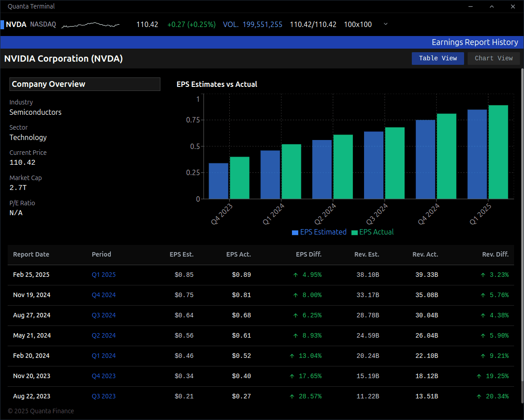Screen dimensions: 524x420
Task: Sort by the EPS Est. column header
Action: click(x=182, y=254)
